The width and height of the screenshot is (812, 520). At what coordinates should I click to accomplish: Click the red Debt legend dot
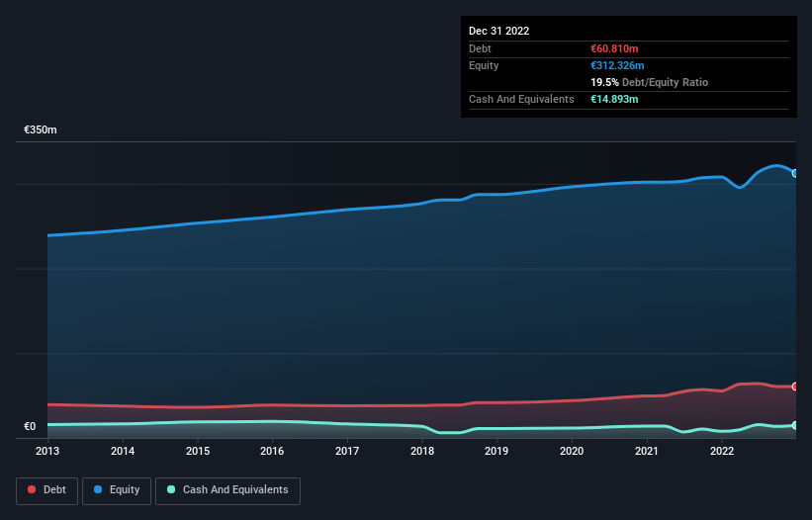point(32,489)
